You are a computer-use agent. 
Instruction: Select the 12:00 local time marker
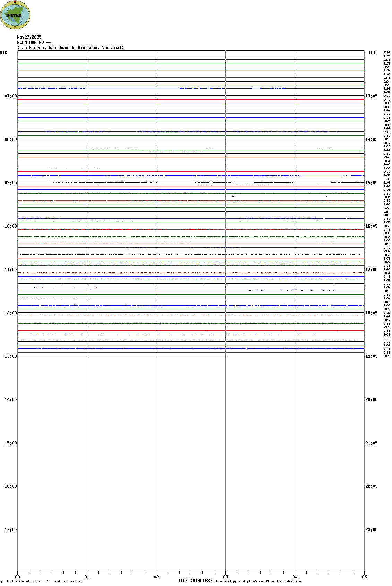coord(10,313)
